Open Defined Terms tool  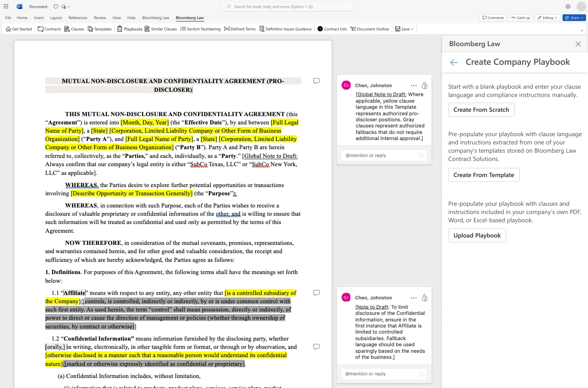click(240, 29)
